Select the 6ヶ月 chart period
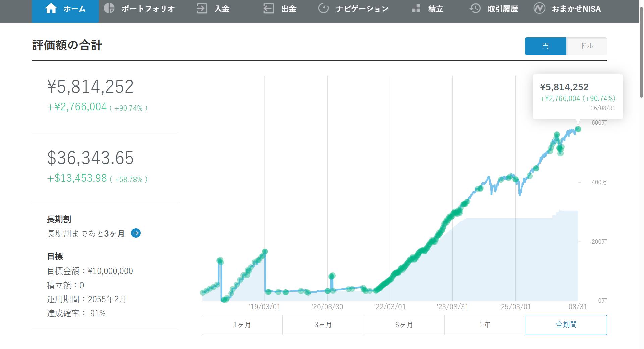This screenshot has width=644, height=349. tap(404, 325)
